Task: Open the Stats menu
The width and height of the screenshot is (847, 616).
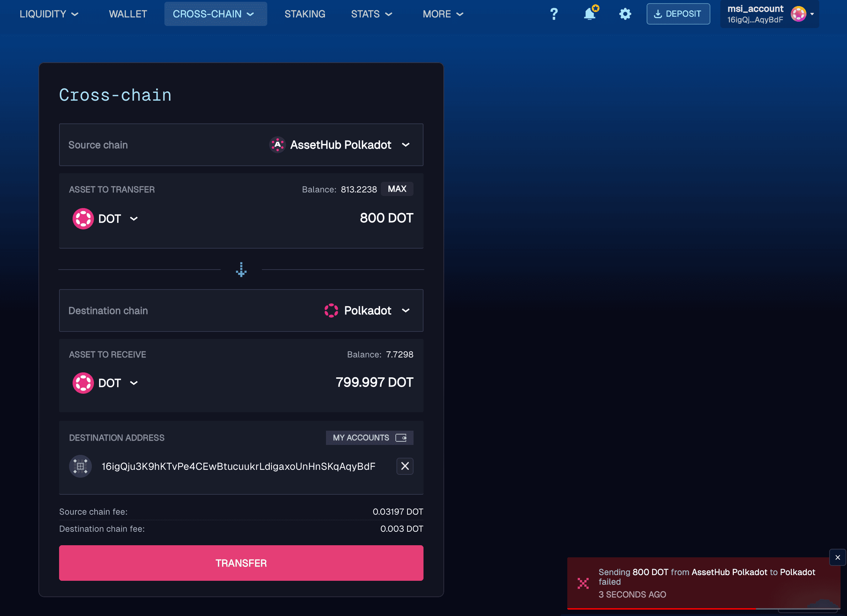Action: point(371,14)
